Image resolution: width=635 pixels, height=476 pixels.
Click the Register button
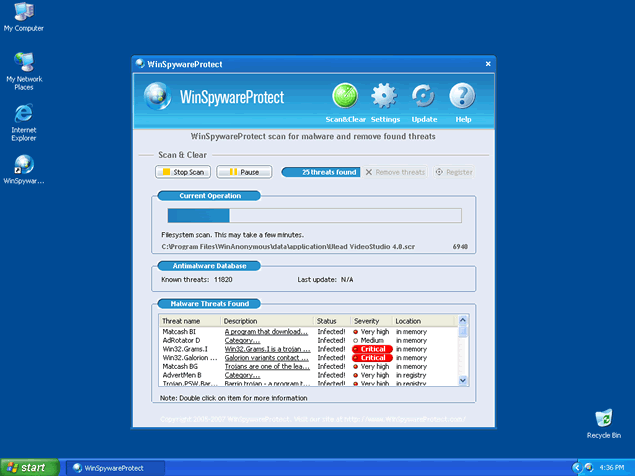click(454, 172)
